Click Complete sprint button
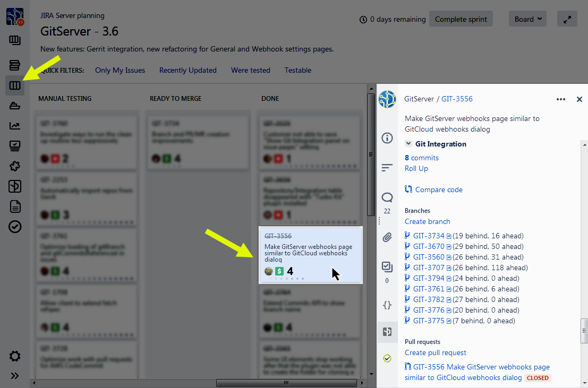 click(x=461, y=19)
